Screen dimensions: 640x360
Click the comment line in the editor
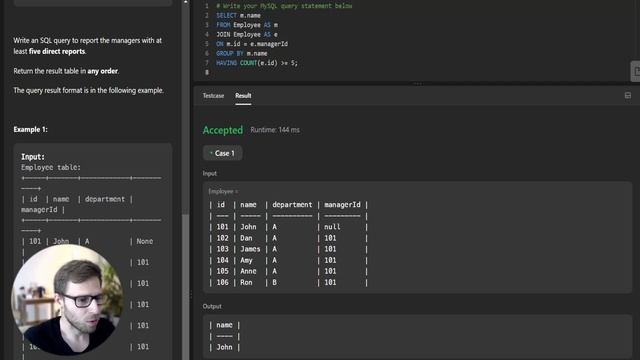pyautogui.click(x=284, y=6)
